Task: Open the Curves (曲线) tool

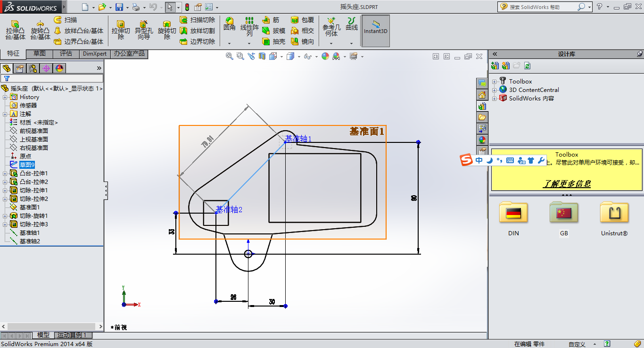Action: [352, 25]
